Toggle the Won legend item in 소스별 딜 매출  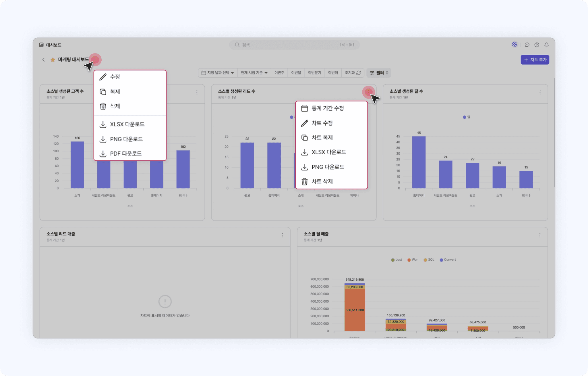(x=413, y=260)
